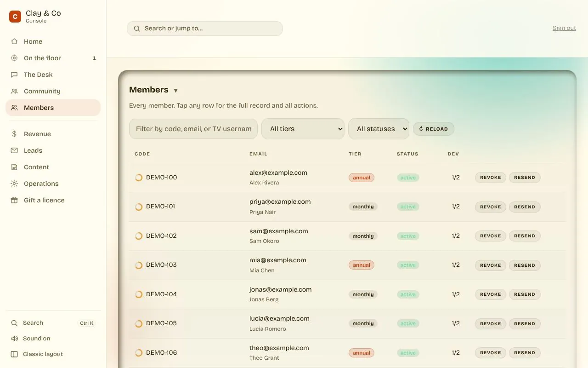
Task: Click the Classic layout panel icon
Action: click(14, 354)
